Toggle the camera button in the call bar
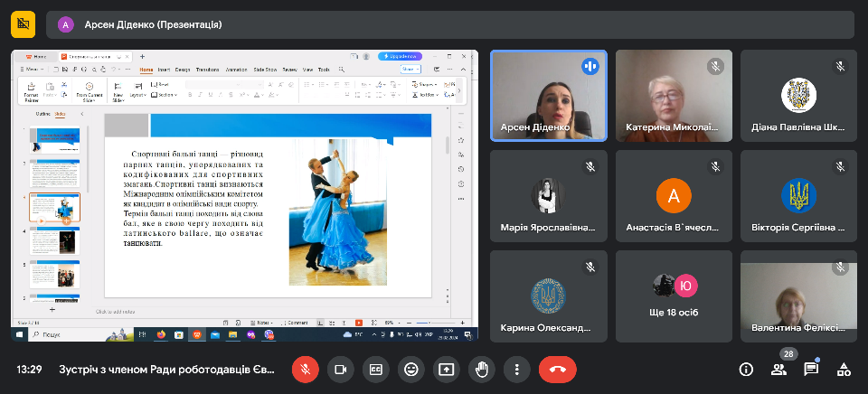The height and width of the screenshot is (394, 868). (x=340, y=369)
